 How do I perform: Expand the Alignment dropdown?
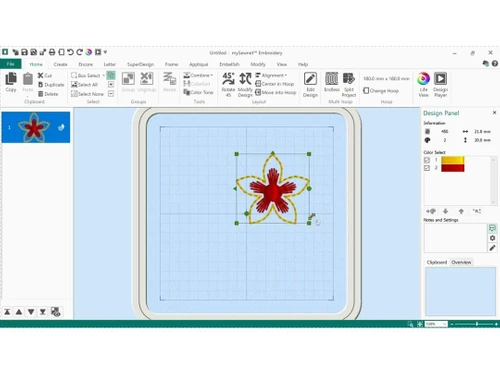click(286, 75)
